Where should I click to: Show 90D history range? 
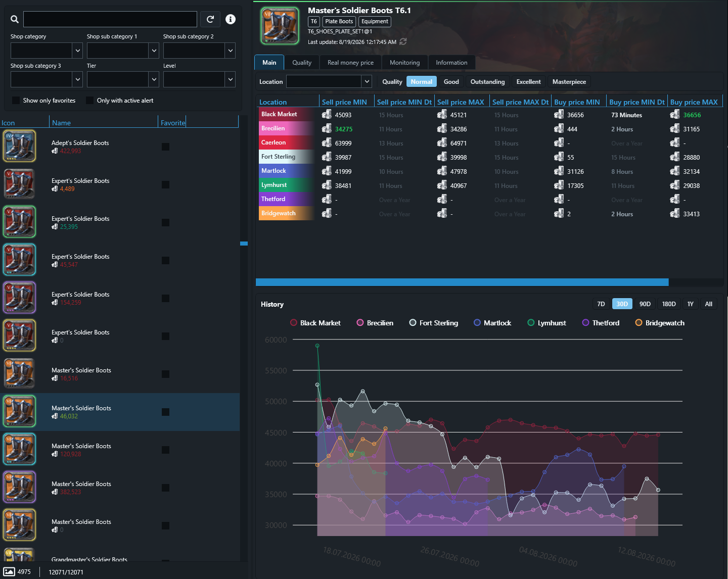645,304
